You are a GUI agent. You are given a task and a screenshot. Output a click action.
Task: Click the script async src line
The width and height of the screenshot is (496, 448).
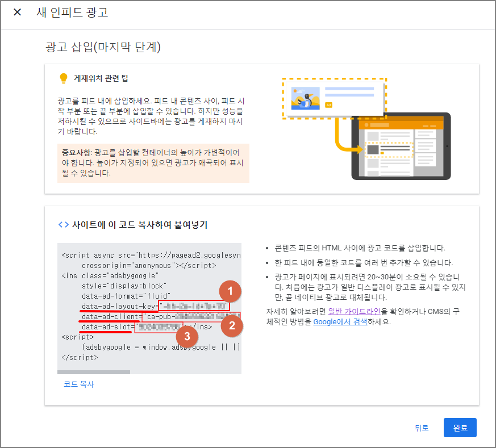click(x=151, y=255)
